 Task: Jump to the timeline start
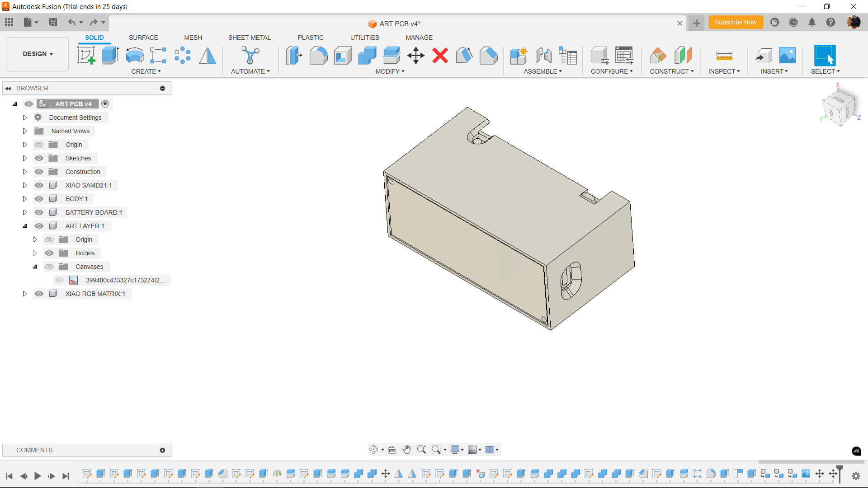9,476
